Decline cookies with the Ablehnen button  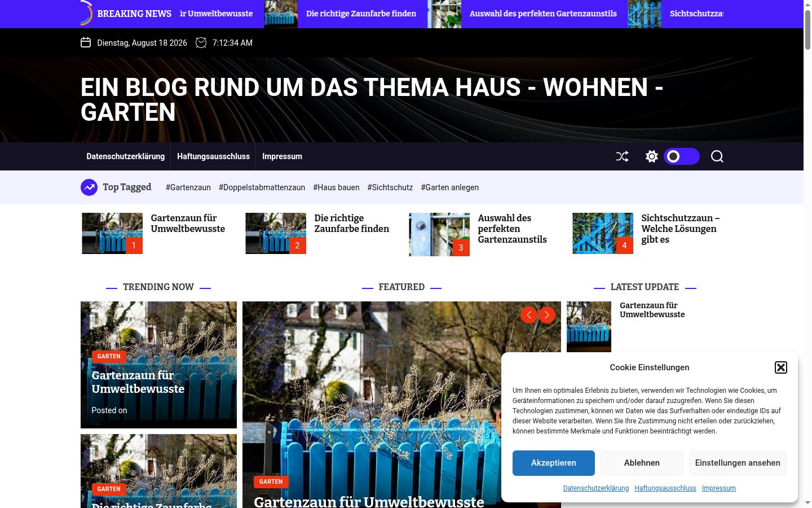point(642,463)
